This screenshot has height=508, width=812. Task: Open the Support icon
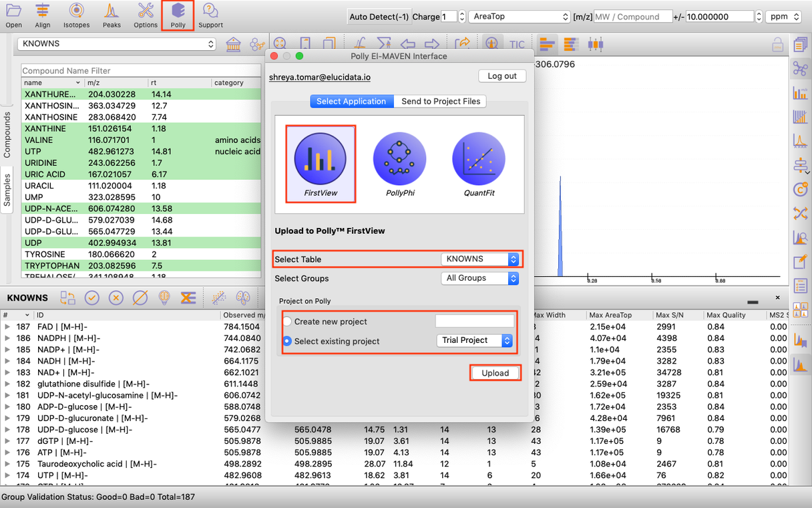(x=210, y=15)
